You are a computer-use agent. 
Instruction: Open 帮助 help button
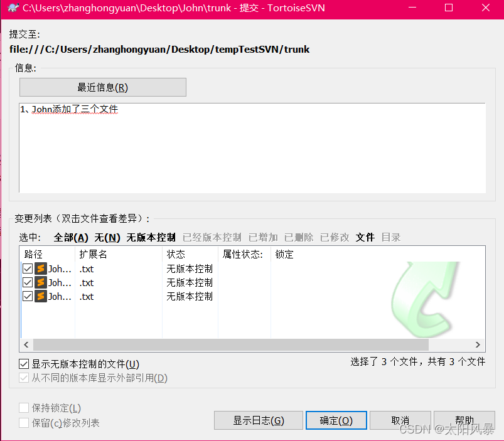(464, 420)
